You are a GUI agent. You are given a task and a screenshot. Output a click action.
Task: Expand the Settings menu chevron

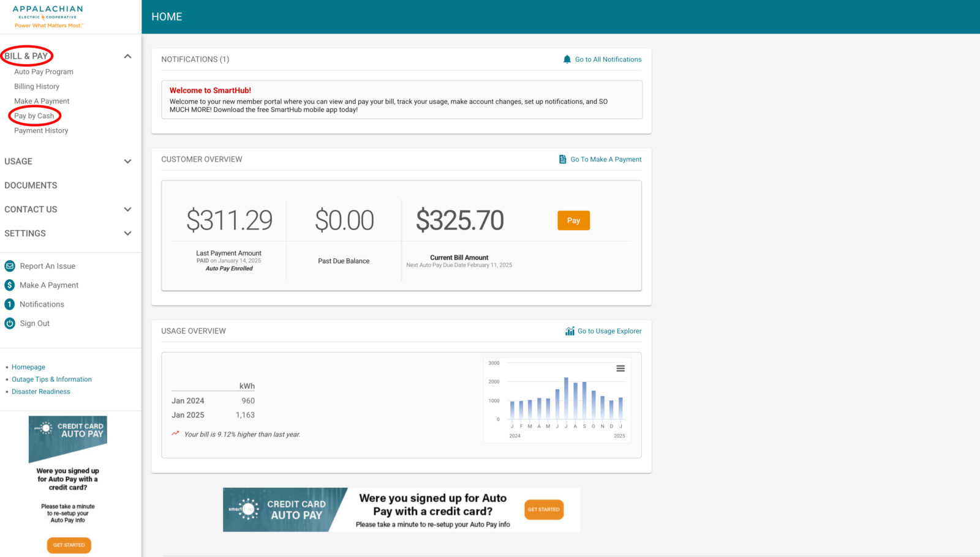[127, 233]
